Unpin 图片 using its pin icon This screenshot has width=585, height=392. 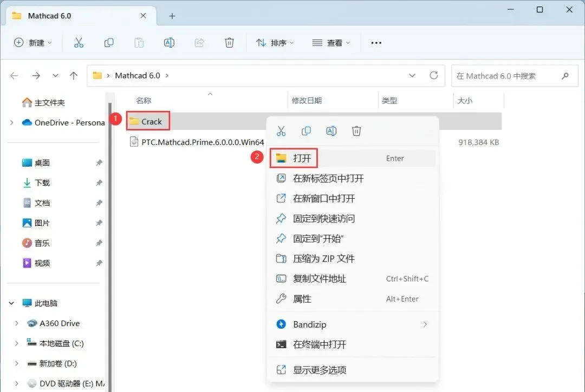click(x=99, y=223)
